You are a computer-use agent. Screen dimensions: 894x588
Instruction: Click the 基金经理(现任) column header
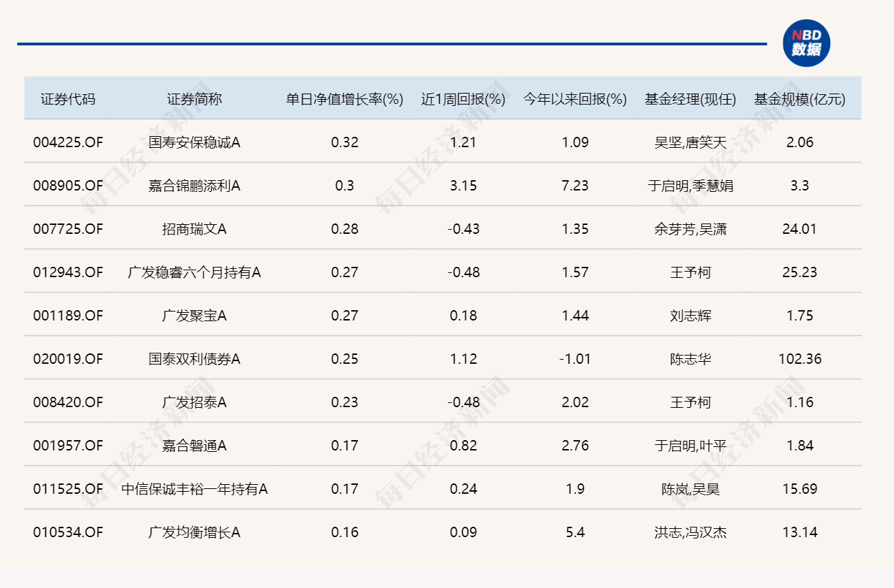[x=690, y=99]
